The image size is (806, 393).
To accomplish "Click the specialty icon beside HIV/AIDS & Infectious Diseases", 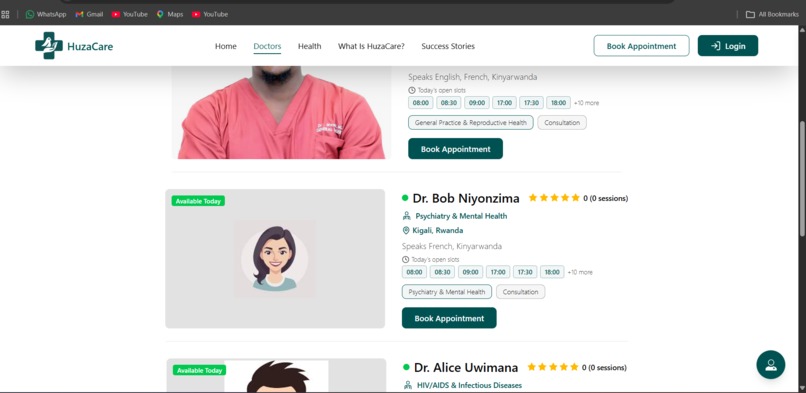I will (408, 385).
